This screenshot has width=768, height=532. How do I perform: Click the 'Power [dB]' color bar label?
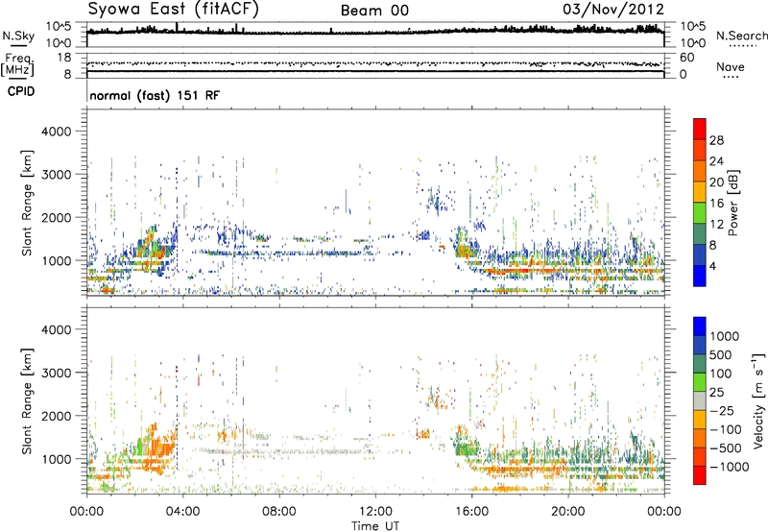(732, 203)
